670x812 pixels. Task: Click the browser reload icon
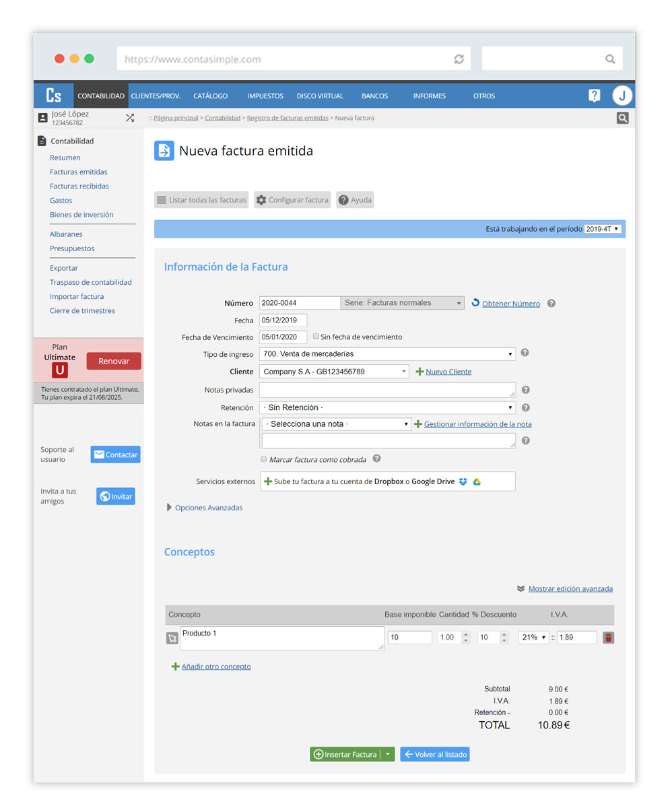point(459,59)
